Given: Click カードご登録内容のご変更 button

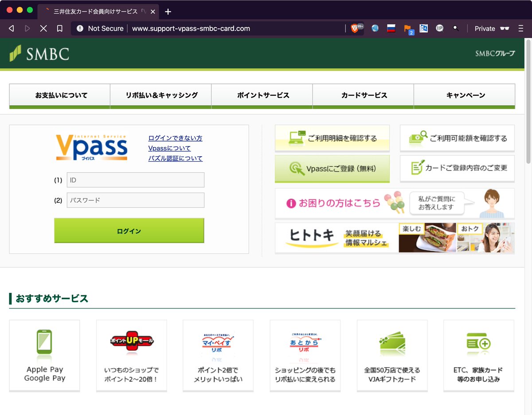Looking at the screenshot, I should click(x=457, y=169).
